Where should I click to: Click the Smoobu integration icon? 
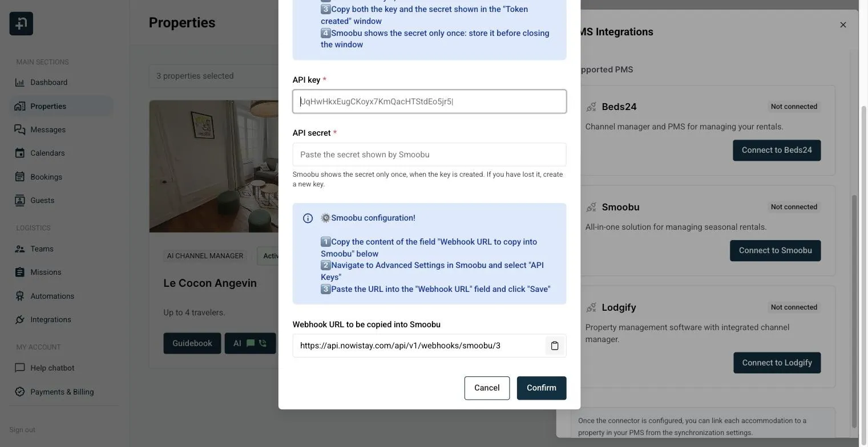click(x=591, y=207)
